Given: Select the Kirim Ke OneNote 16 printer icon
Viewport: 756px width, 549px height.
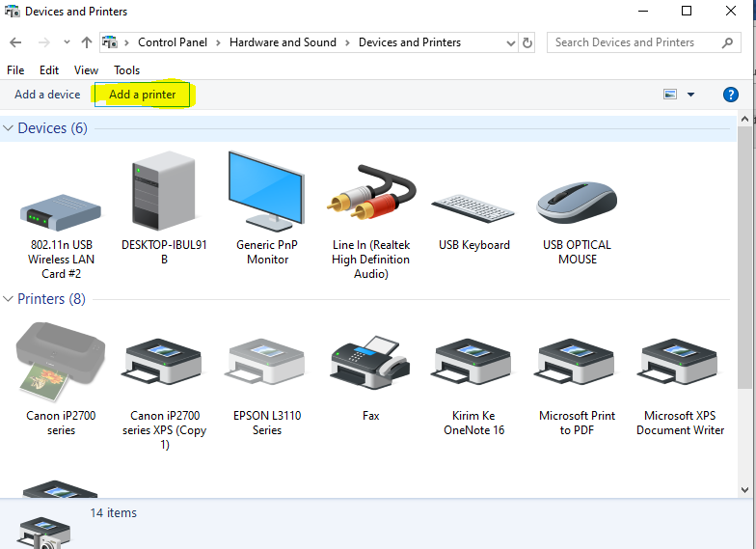Looking at the screenshot, I should click(x=472, y=362).
